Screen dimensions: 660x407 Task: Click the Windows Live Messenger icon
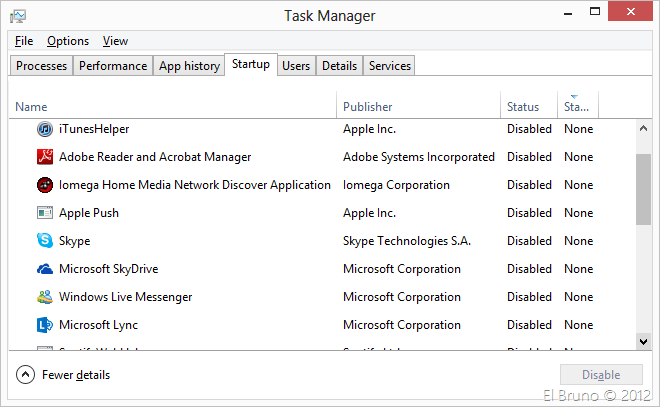click(45, 297)
